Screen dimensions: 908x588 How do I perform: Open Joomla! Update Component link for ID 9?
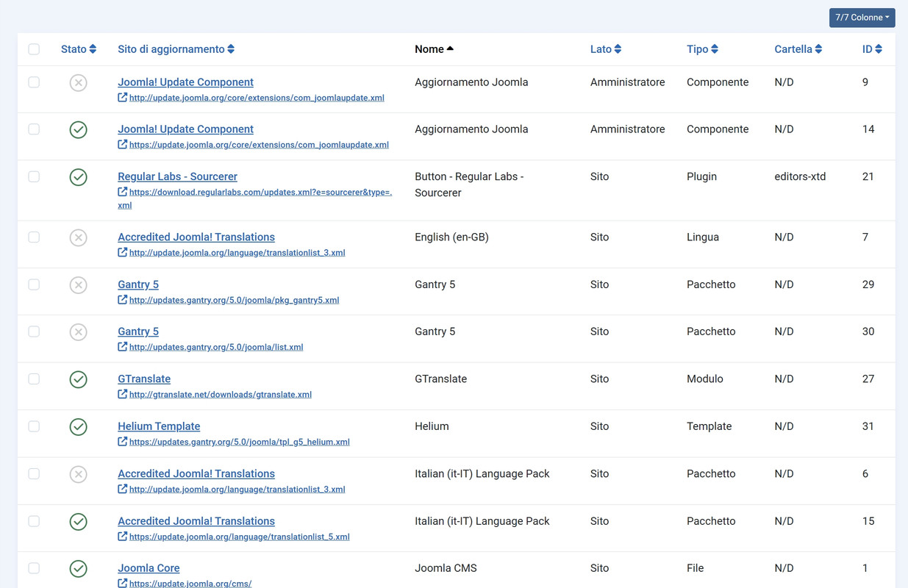185,82
